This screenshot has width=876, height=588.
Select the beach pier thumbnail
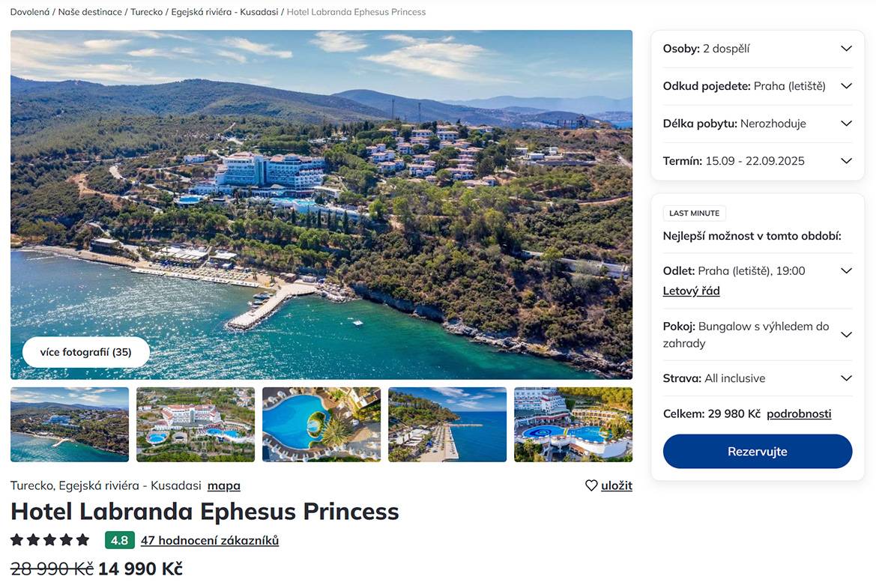pos(447,424)
